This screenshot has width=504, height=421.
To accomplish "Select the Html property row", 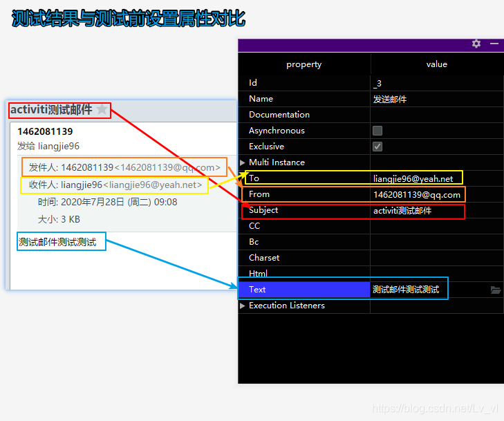I will tap(371, 274).
